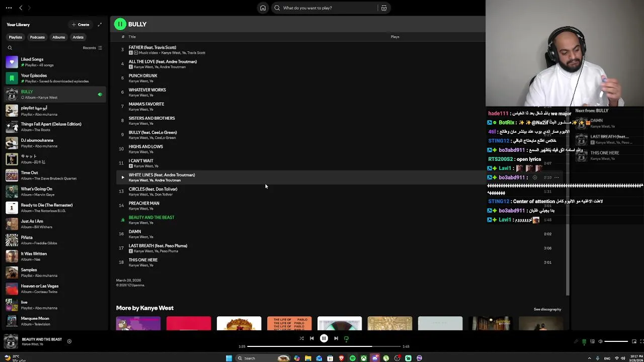Select THIS ONE HERE track
Image resolution: width=644 pixels, height=362 pixels.
[143, 260]
